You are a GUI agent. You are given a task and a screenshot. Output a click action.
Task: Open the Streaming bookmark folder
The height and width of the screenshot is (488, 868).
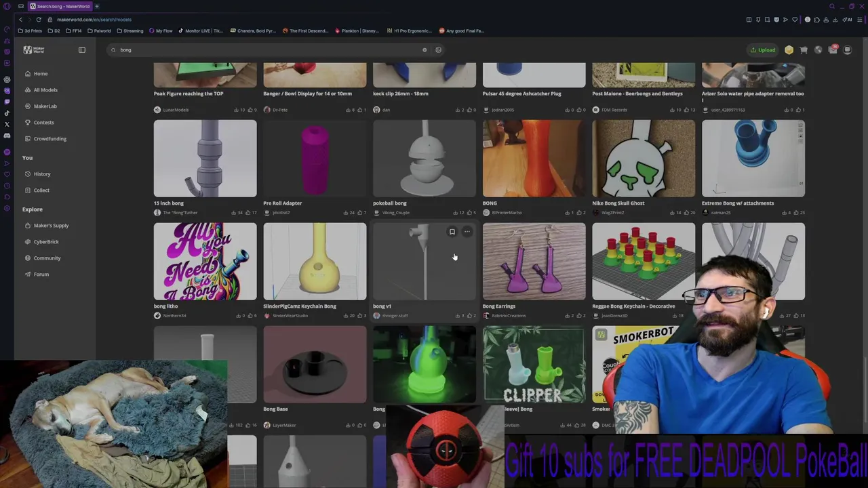130,30
